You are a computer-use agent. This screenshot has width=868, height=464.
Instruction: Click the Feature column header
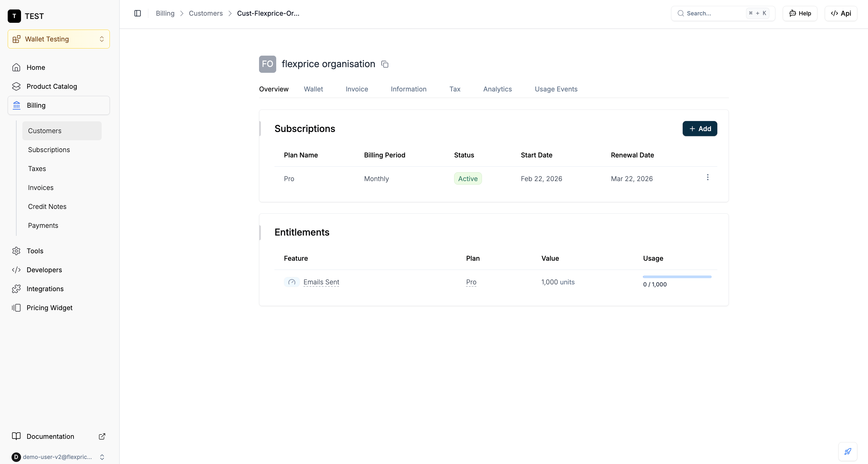(295, 258)
